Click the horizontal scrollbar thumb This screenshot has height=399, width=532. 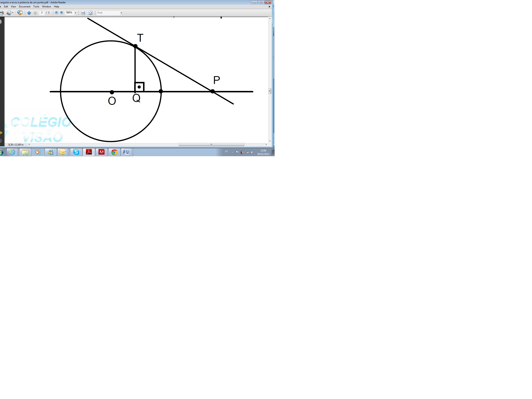coord(211,144)
